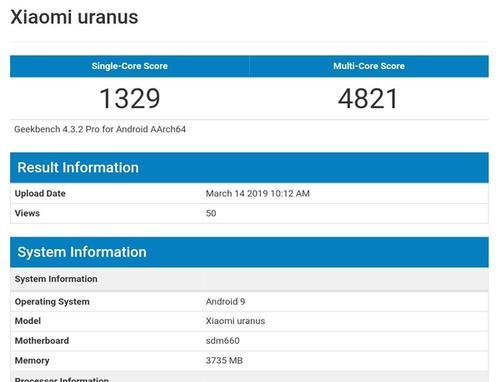This screenshot has width=500, height=382.
Task: Click the Views label
Action: point(27,213)
